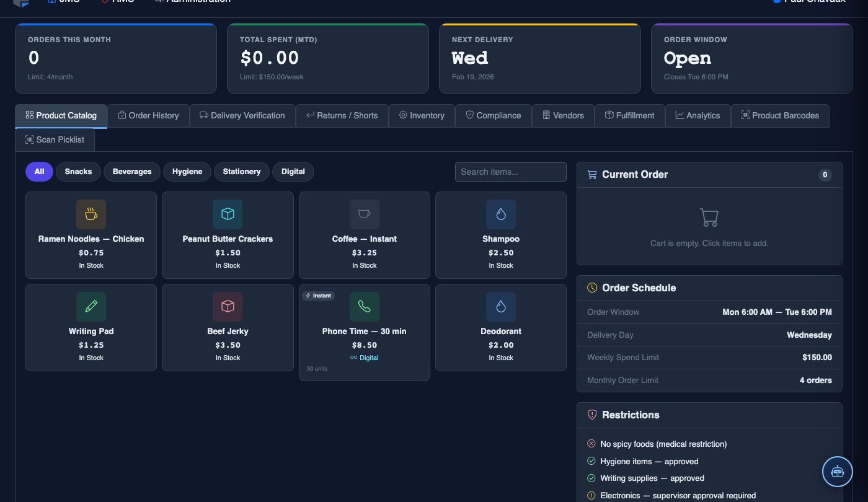The image size is (868, 502).
Task: View the Analytics tab
Action: [698, 115]
